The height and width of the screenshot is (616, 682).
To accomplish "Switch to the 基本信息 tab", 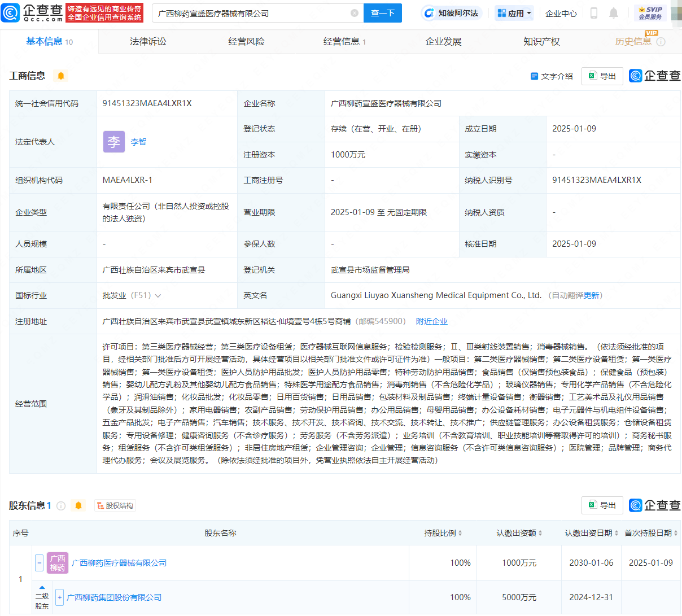I will (x=49, y=42).
